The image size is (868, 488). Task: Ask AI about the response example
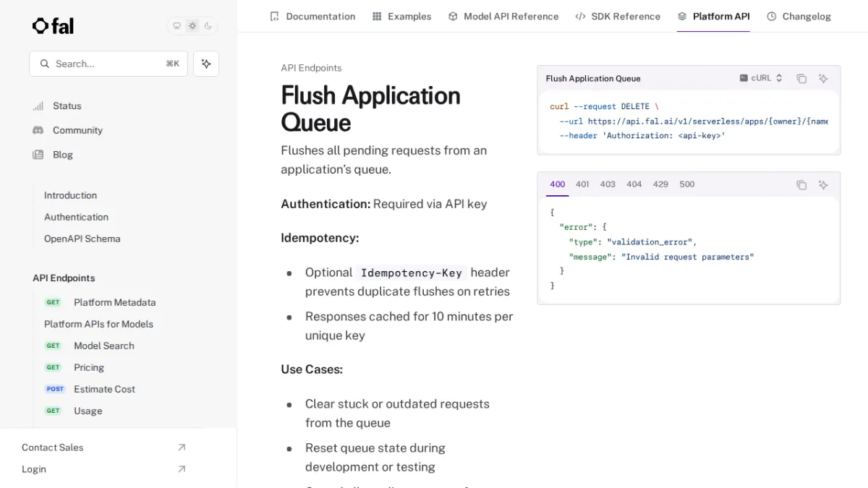pyautogui.click(x=823, y=185)
